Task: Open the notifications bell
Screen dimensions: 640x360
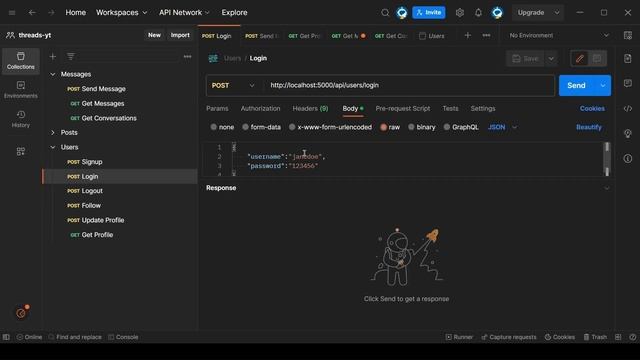Action: click(478, 13)
